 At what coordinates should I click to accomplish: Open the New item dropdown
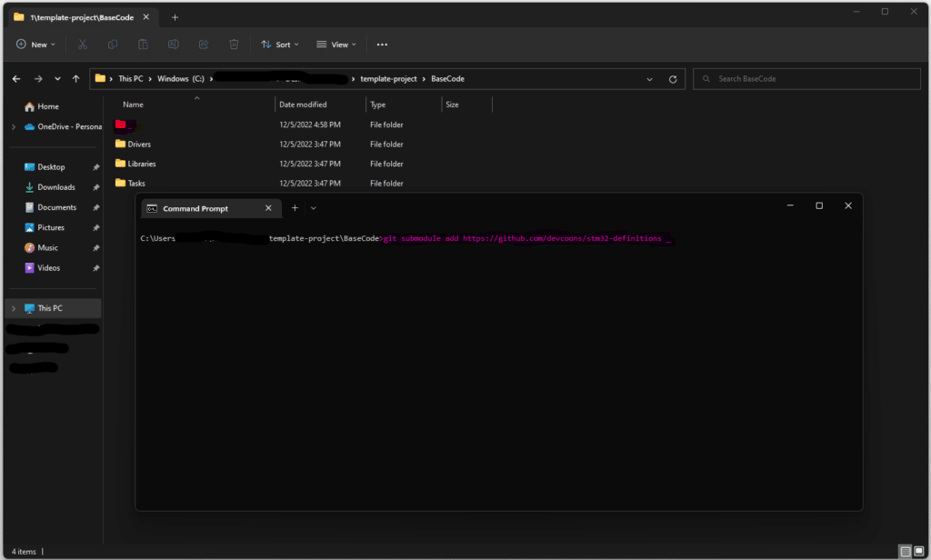point(35,45)
